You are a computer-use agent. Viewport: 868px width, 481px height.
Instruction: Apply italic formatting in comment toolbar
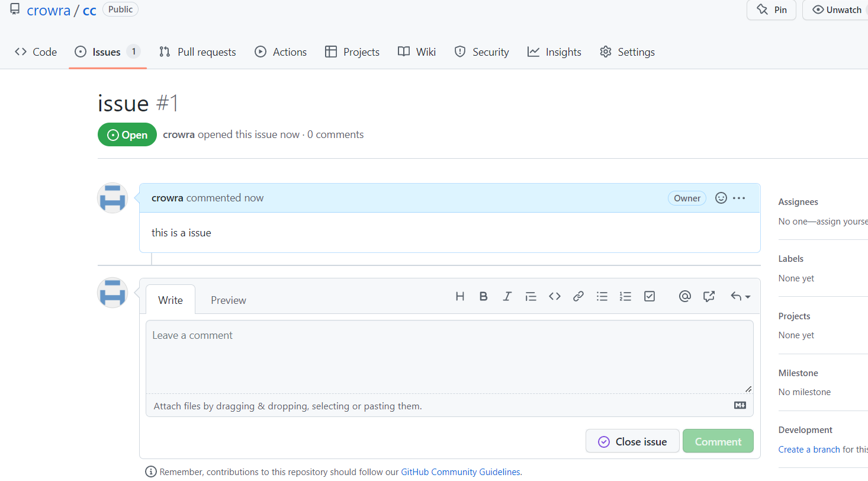tap(507, 296)
